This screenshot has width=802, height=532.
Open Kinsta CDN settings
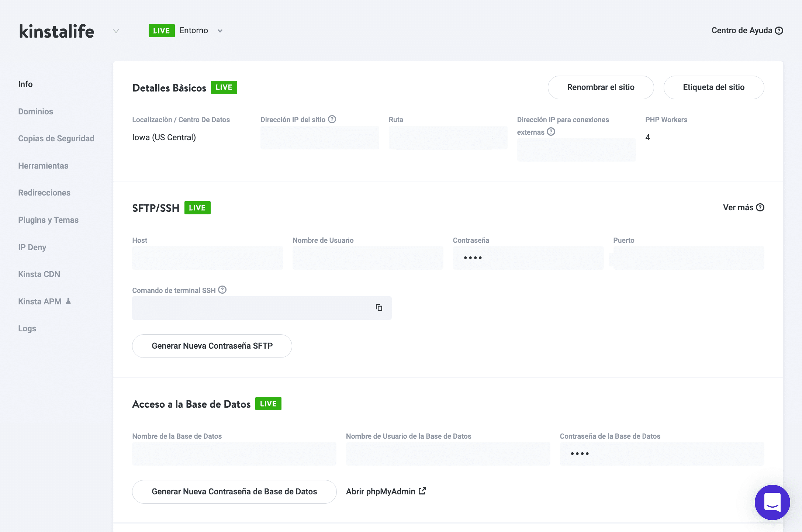tap(39, 274)
